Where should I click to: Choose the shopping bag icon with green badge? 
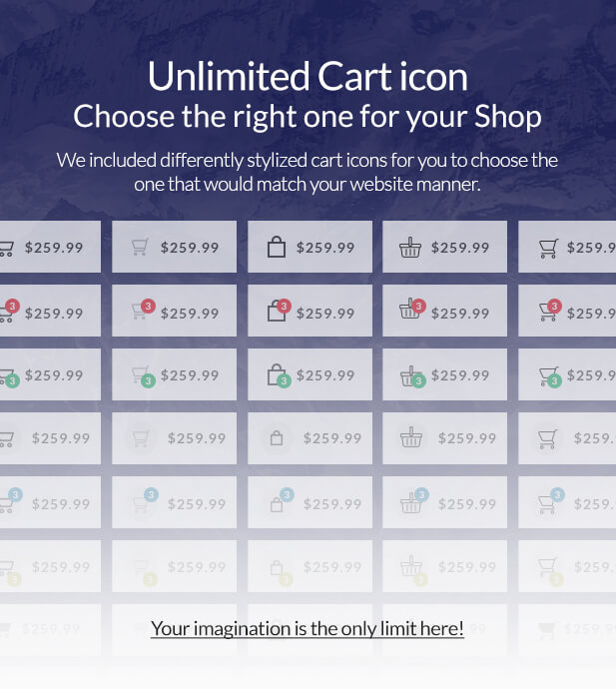click(x=277, y=375)
